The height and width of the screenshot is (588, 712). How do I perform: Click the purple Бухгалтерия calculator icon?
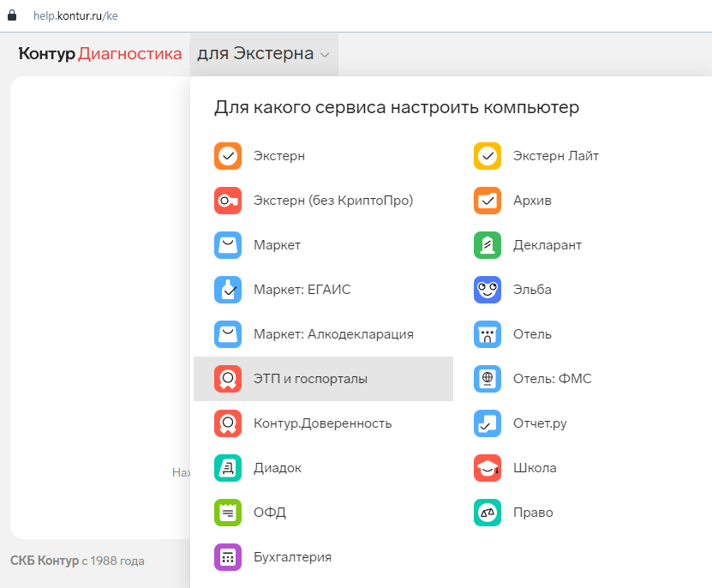coord(228,556)
